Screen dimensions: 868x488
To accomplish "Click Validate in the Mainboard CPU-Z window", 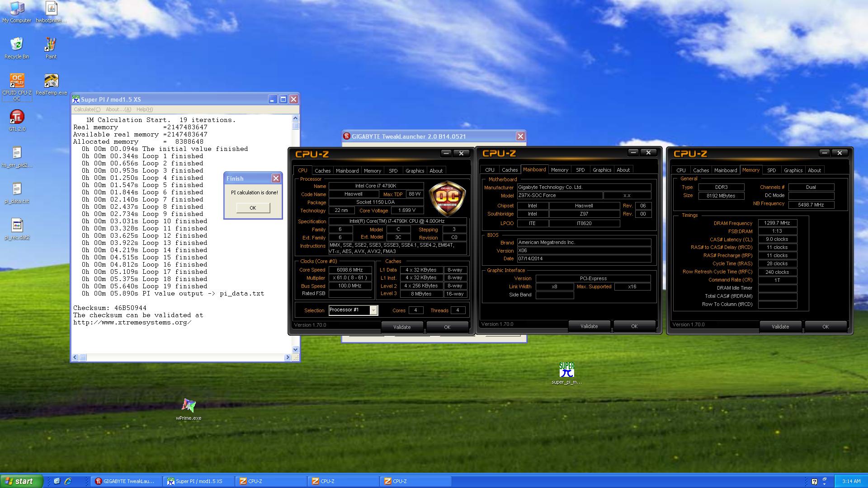I will pos(589,326).
